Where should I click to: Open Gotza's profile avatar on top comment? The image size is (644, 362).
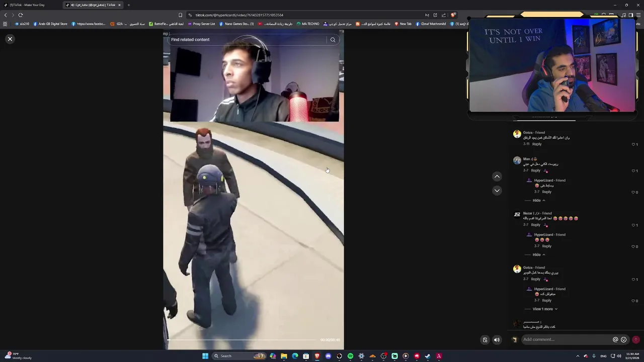coord(517,134)
